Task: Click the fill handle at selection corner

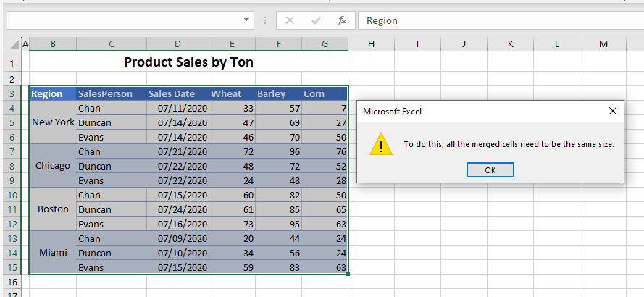Action: tap(348, 274)
